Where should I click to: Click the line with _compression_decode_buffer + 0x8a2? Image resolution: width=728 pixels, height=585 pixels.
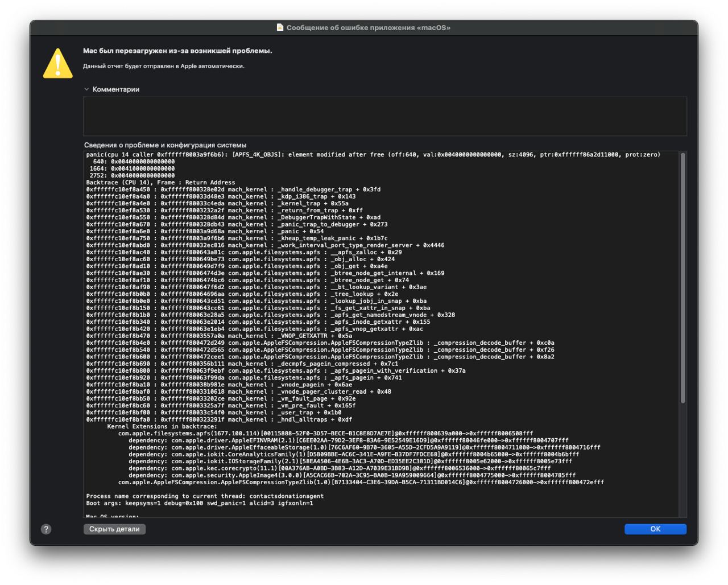[320, 357]
